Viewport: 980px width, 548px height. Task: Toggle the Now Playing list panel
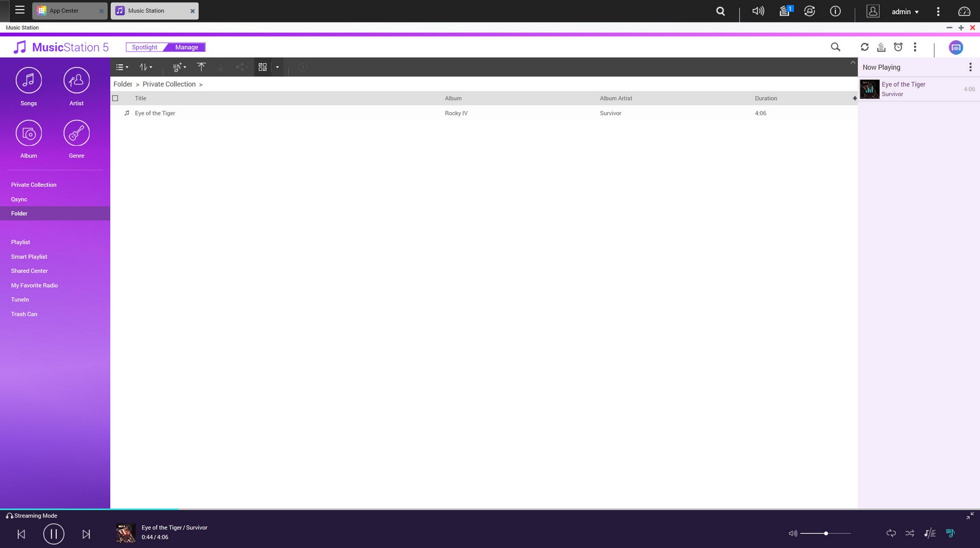[950, 533]
